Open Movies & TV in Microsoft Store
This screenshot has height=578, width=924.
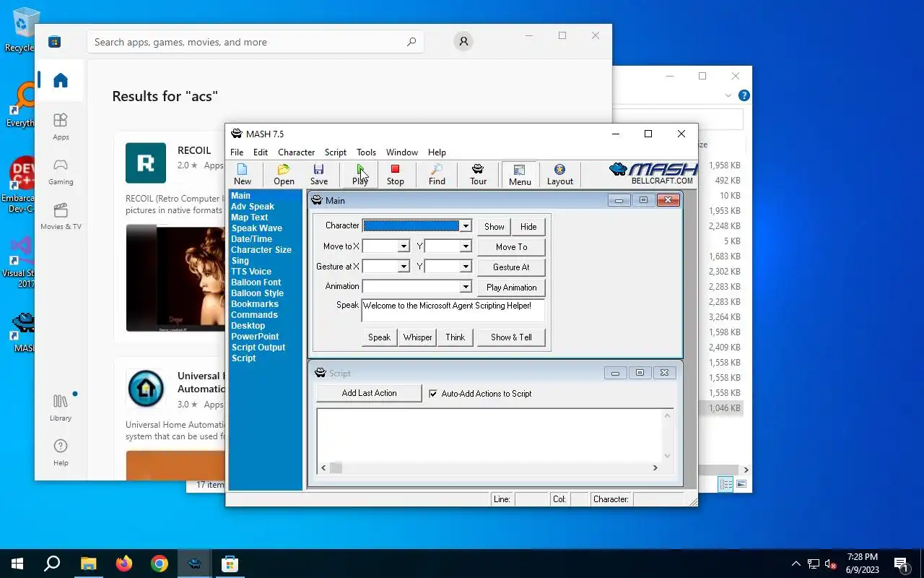[x=61, y=216]
